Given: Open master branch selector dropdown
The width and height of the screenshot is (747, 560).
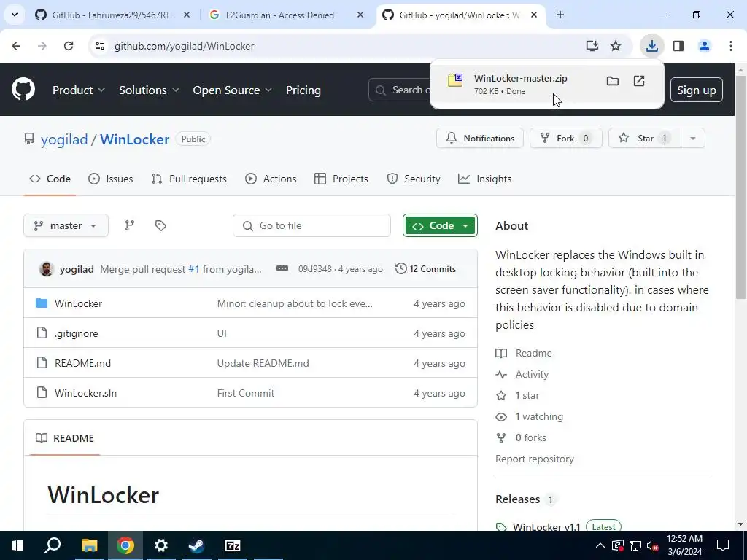Looking at the screenshot, I should 66,225.
